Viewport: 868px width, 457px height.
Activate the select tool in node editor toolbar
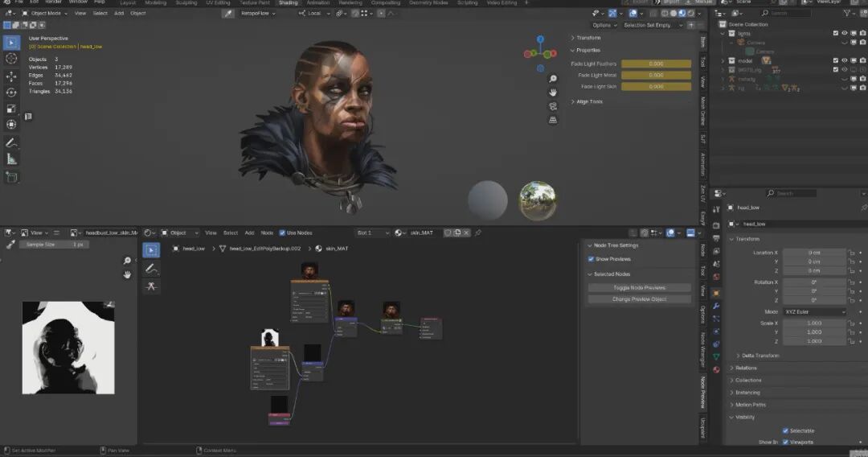(151, 250)
